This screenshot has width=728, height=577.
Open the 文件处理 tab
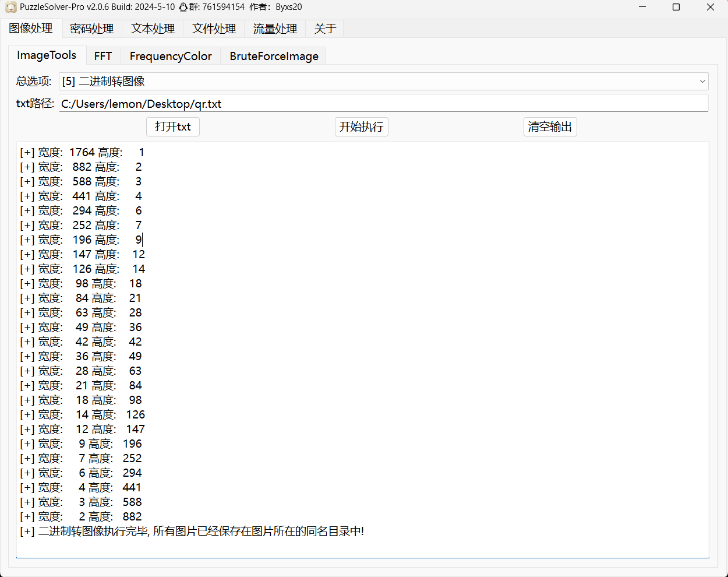point(214,29)
